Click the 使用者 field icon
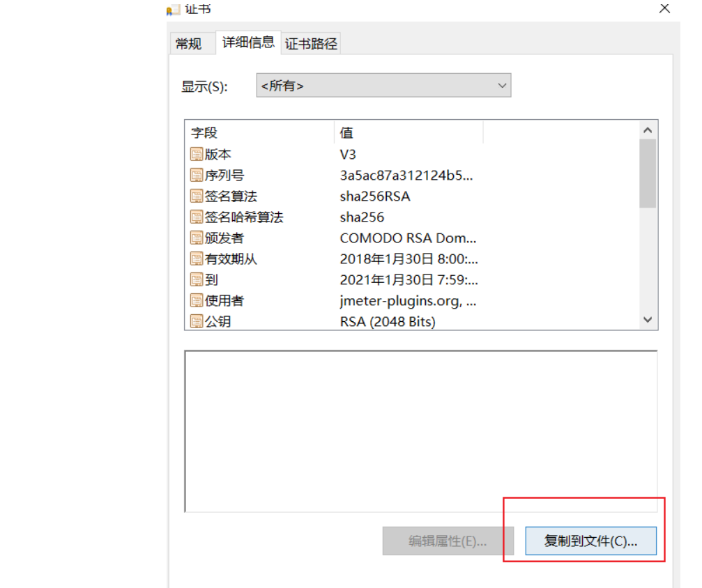 (196, 300)
